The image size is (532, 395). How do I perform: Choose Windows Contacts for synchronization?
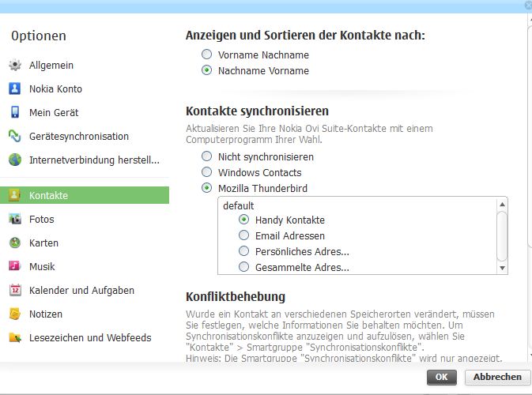point(206,172)
